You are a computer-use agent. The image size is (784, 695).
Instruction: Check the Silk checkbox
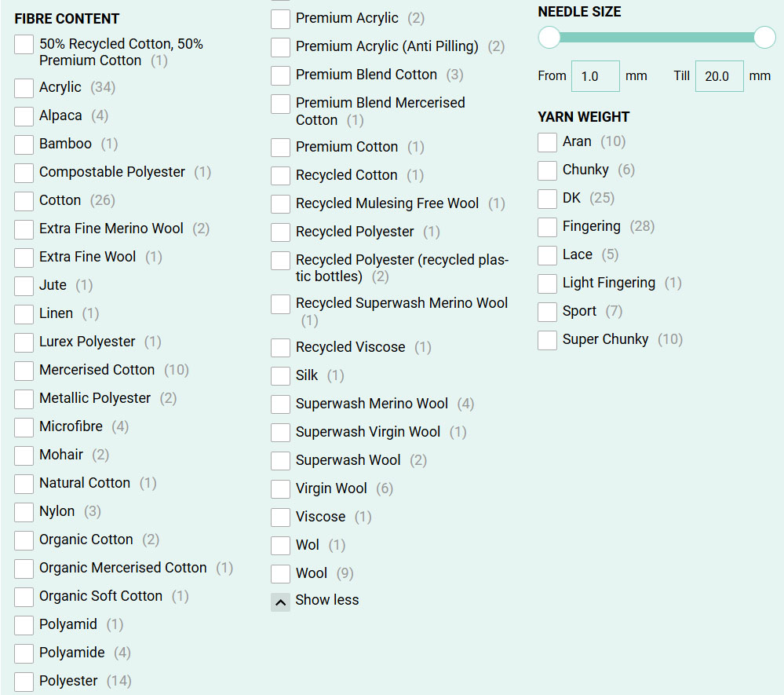pos(281,376)
